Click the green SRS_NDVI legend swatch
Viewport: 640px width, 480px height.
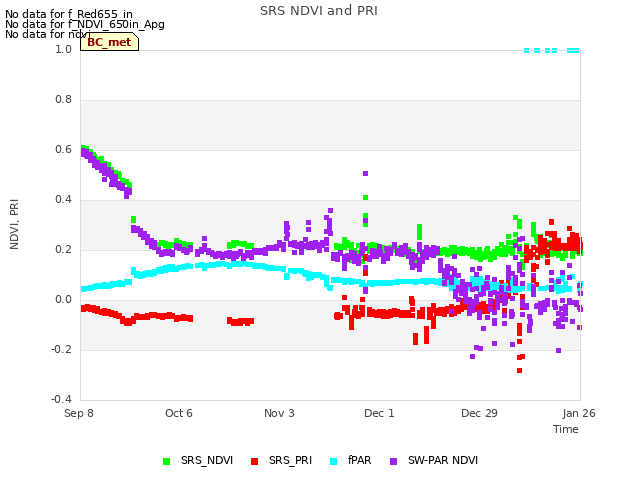pyautogui.click(x=167, y=461)
